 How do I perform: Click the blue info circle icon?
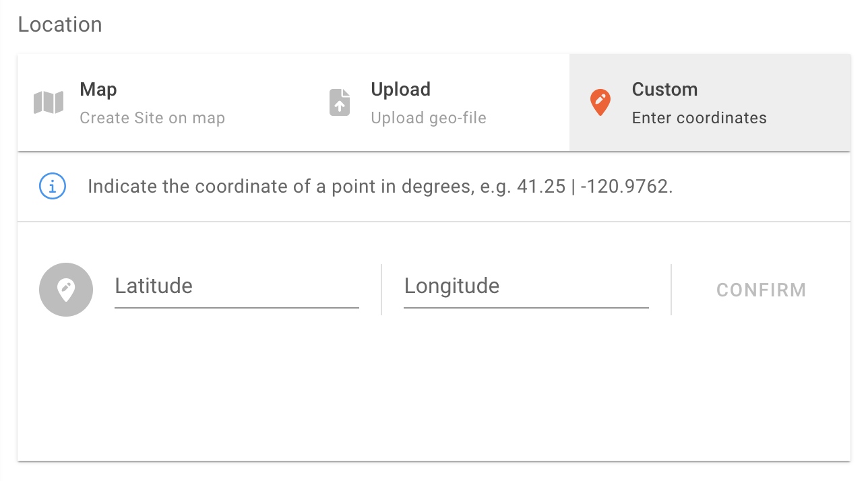click(x=53, y=187)
